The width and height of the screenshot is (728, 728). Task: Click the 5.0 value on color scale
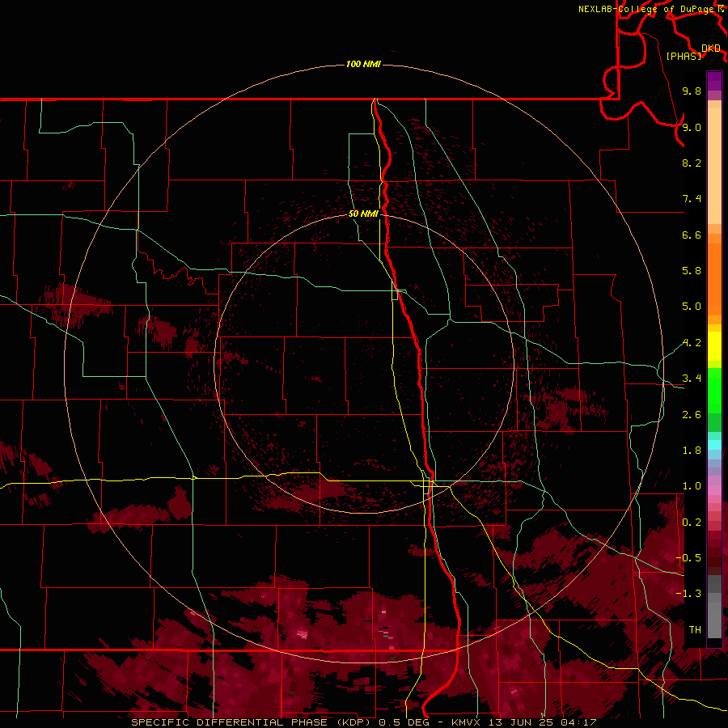pos(692,307)
